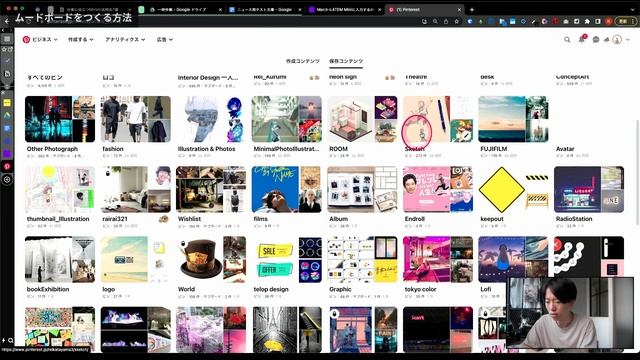Open the MinimalPhotoIllustrat... board thumbnail
The height and width of the screenshot is (360, 640).
tap(287, 119)
